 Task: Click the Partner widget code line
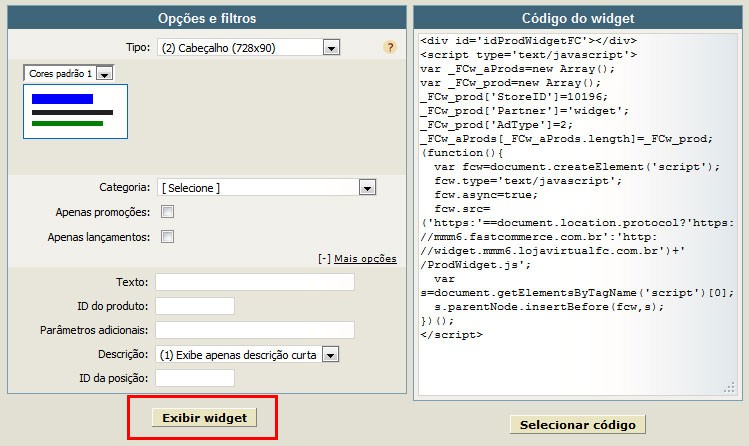click(524, 111)
